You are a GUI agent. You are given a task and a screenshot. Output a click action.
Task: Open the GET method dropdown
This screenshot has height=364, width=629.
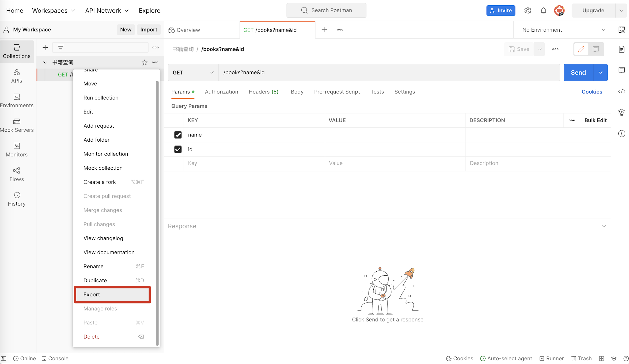tap(193, 72)
